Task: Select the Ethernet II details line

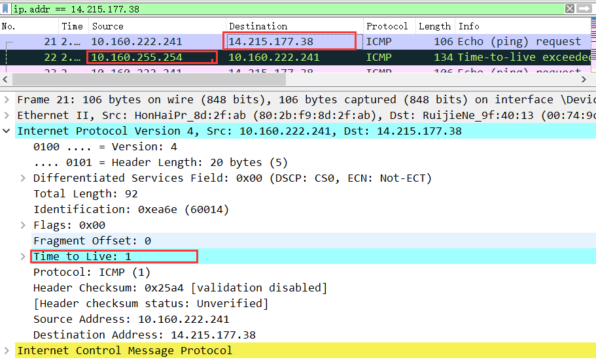Action: coord(306,115)
